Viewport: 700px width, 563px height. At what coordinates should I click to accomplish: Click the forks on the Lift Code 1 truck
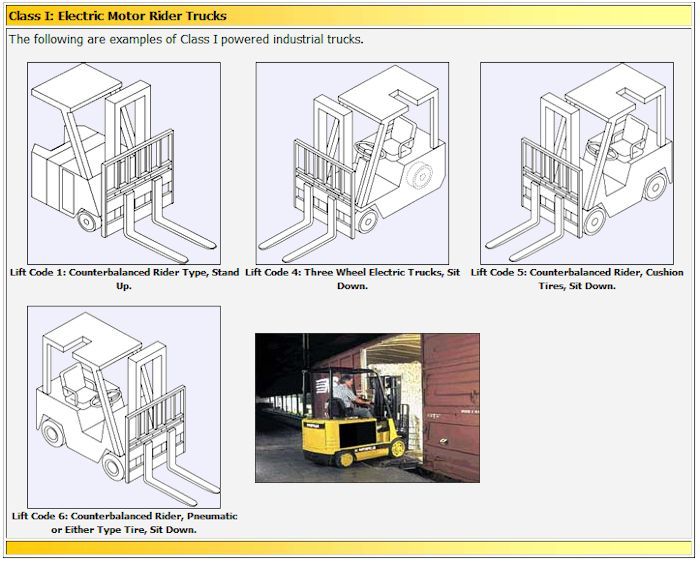[x=170, y=232]
